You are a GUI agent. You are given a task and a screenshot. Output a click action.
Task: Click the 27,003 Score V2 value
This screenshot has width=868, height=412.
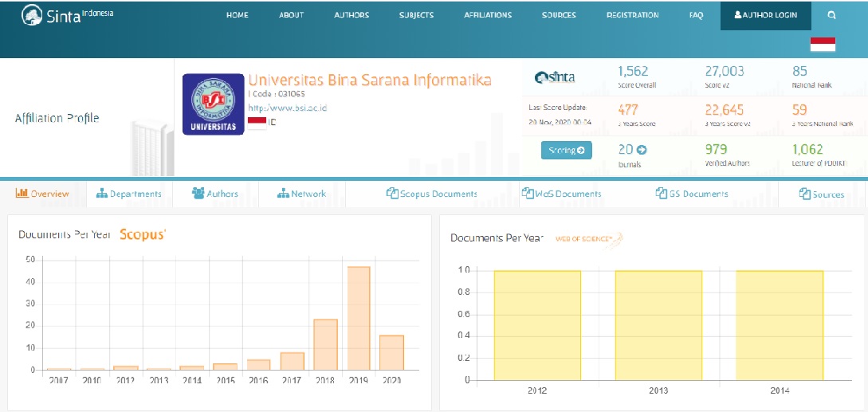click(725, 71)
